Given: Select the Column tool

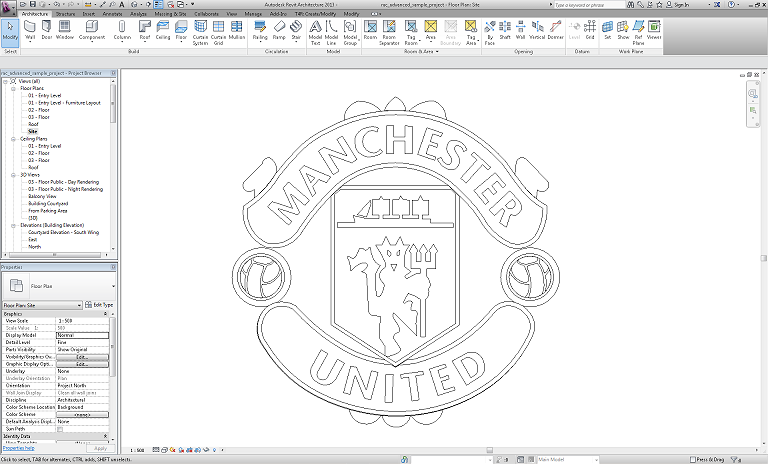Looking at the screenshot, I should click(122, 31).
